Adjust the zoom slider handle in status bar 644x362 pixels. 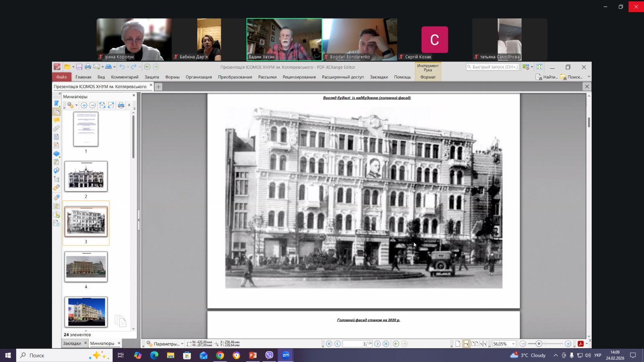coord(539,343)
